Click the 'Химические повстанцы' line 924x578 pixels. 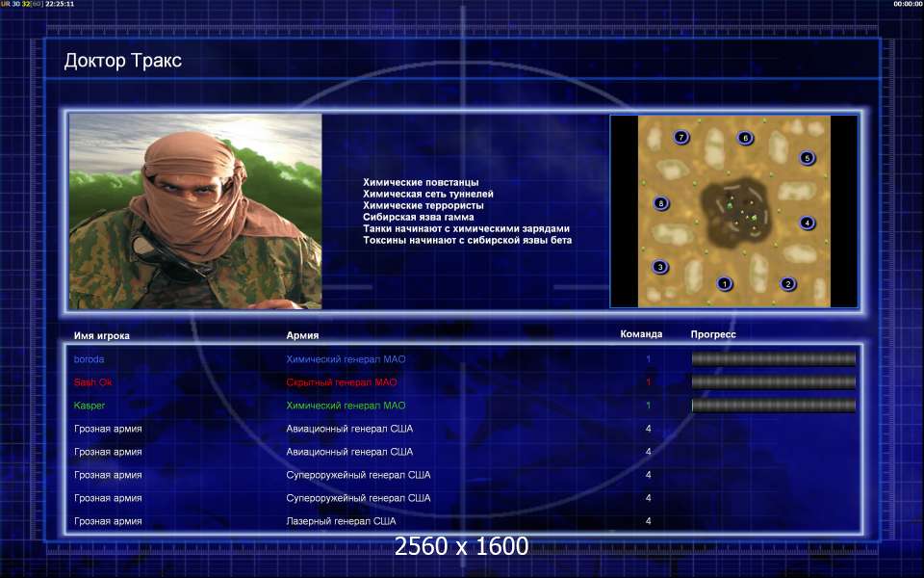[x=421, y=182]
